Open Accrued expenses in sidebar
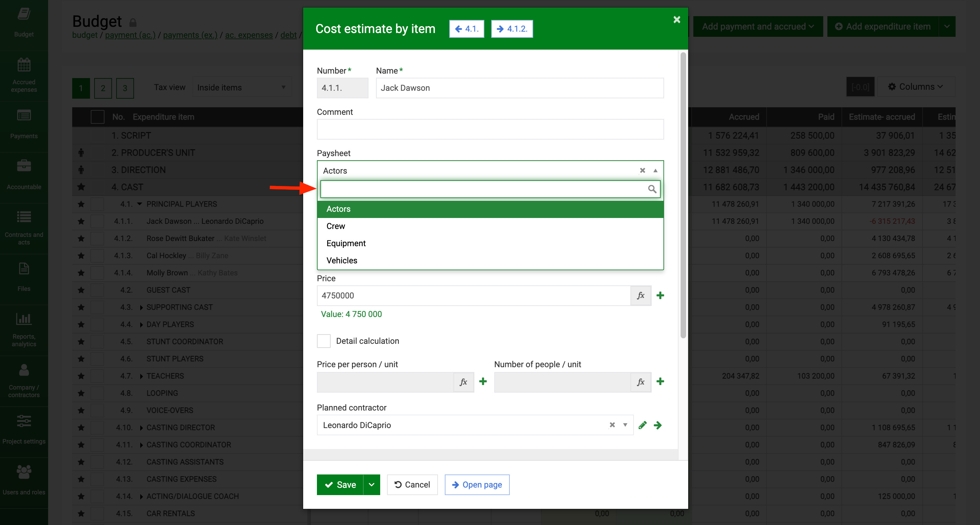The height and width of the screenshot is (525, 980). click(x=24, y=75)
